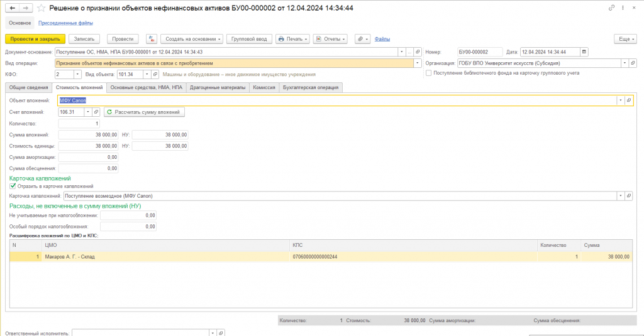Enable Поступление библиотечного фонда checkbox

pyautogui.click(x=428, y=73)
